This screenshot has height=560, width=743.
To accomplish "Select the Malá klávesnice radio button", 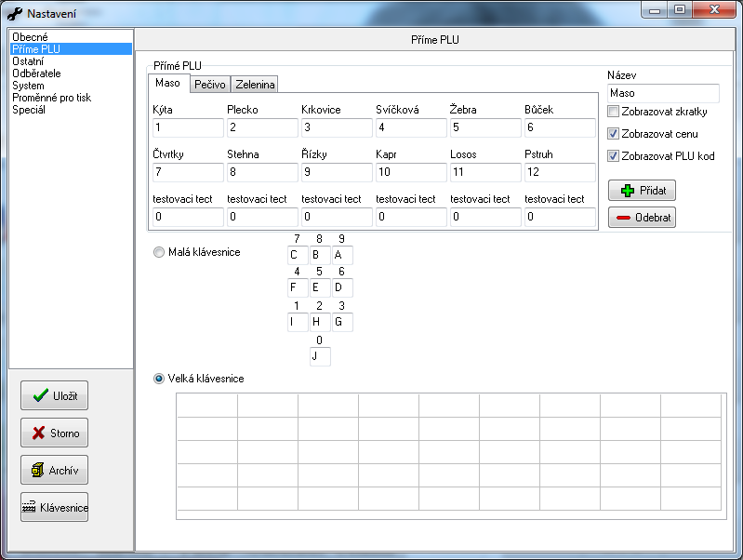I will click(x=159, y=252).
